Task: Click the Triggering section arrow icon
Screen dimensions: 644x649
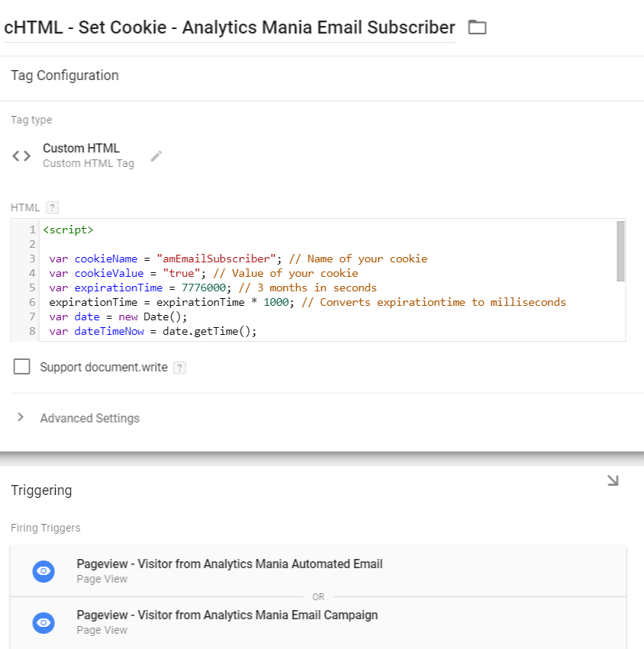Action: click(613, 480)
